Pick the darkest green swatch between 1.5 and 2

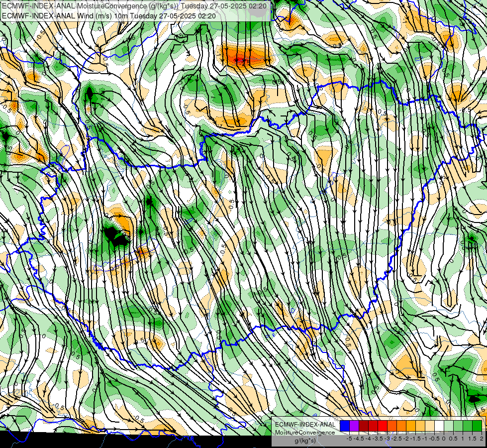[477, 426]
